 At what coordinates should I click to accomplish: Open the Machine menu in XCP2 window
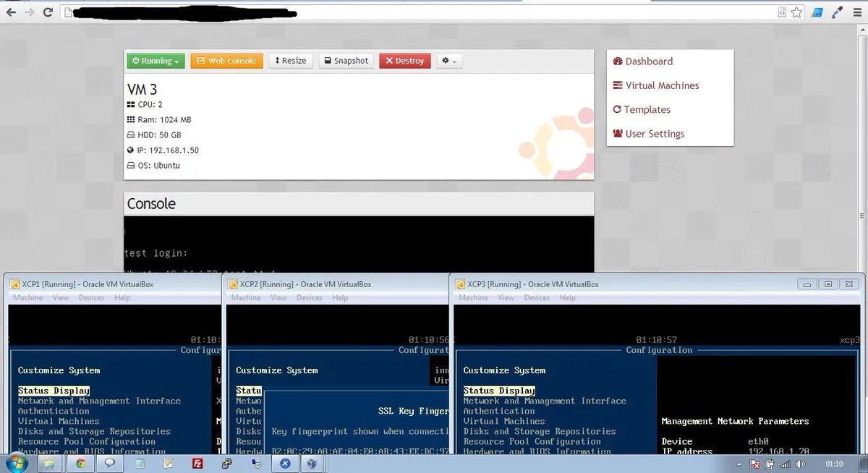click(246, 298)
